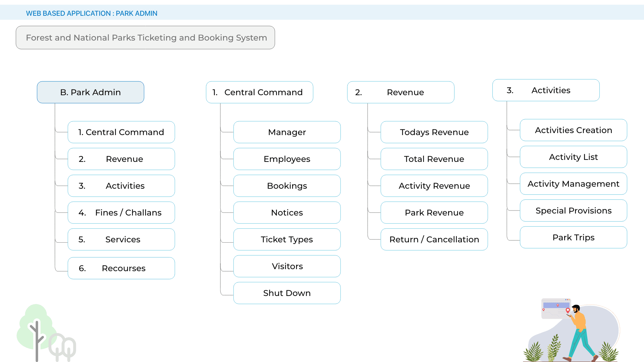Click Return / Cancellation box

click(434, 239)
